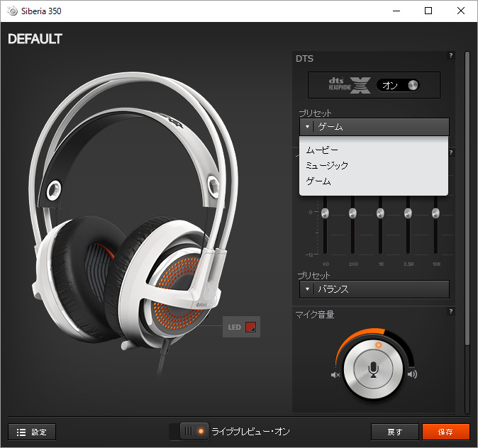Select ムービー from the preset list

pyautogui.click(x=322, y=150)
